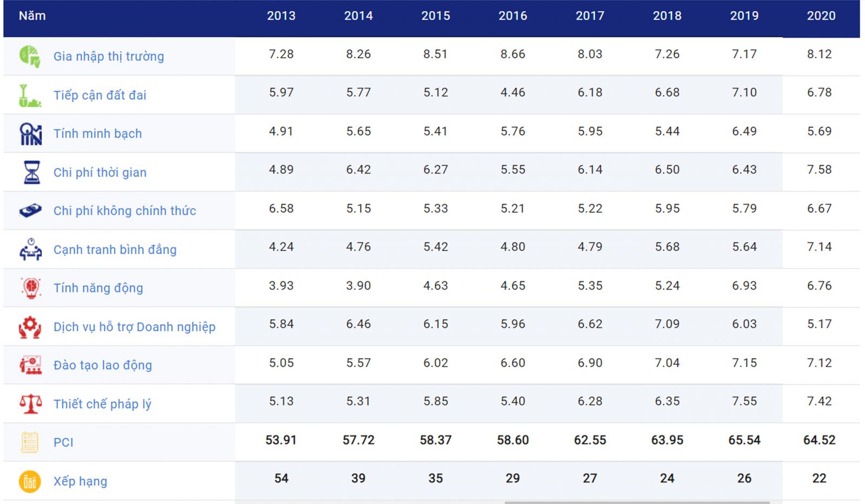Select Đào tạo lao động value 6.02 in 2015
865x504 pixels.
tap(436, 363)
